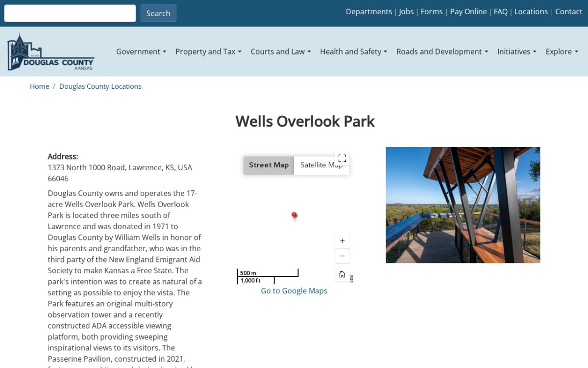Viewport: 588px width, 368px height.
Task: Zoom out with the map minus button
Action: pyautogui.click(x=342, y=256)
